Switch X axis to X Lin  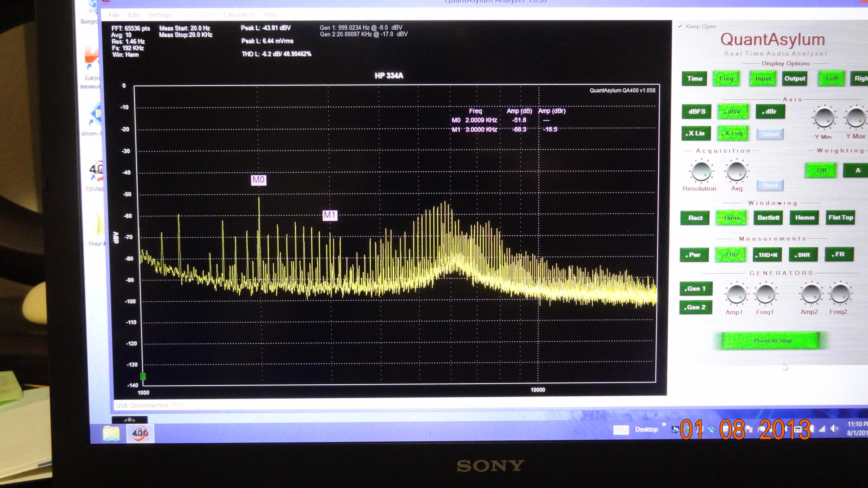[x=696, y=133]
